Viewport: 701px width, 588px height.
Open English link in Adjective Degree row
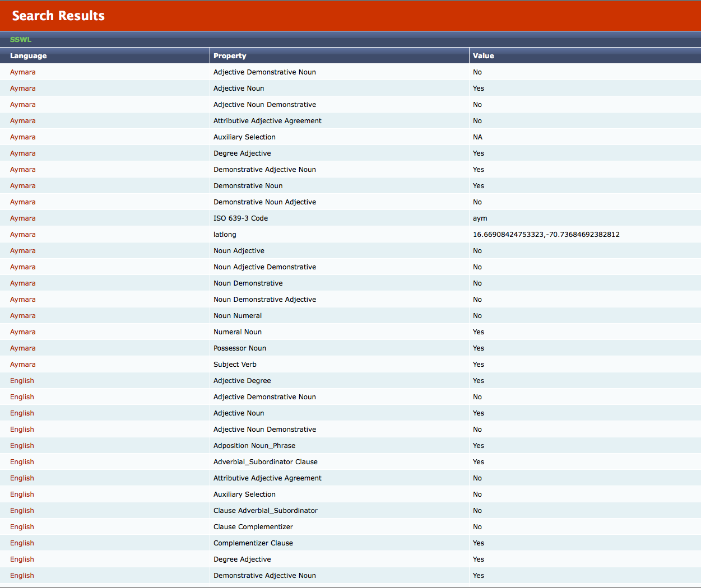pos(22,381)
